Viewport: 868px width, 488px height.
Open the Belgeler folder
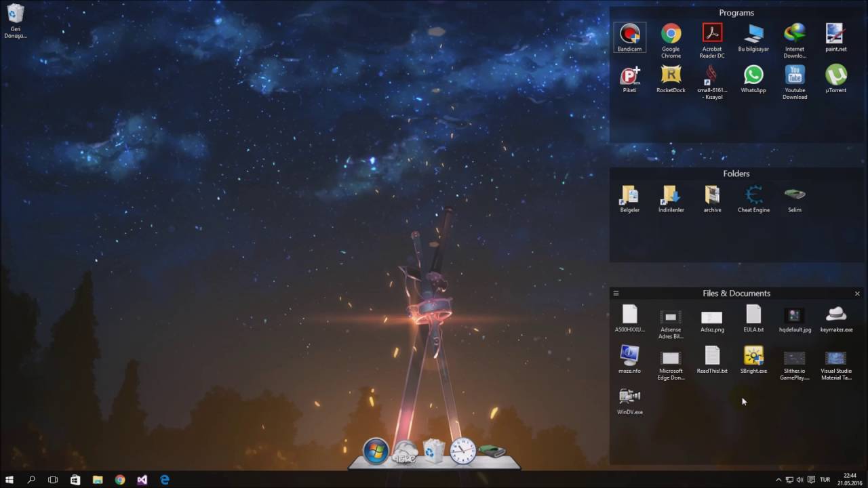point(630,199)
